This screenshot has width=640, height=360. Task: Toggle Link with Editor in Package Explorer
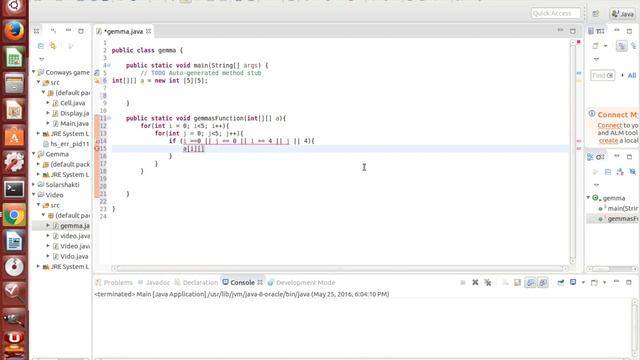click(53, 46)
